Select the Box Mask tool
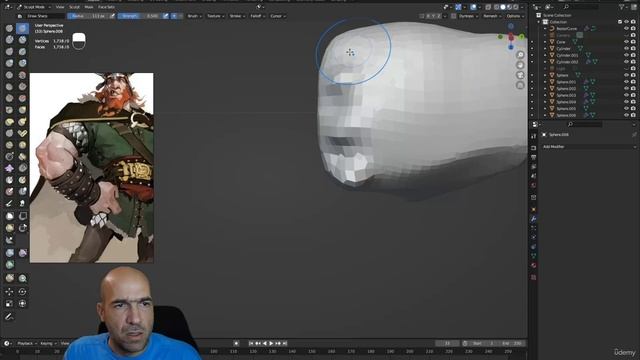The height and width of the screenshot is (360, 640). 9,216
